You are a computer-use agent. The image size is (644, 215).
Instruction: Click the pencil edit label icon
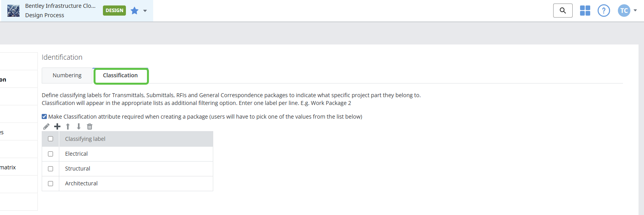click(46, 126)
